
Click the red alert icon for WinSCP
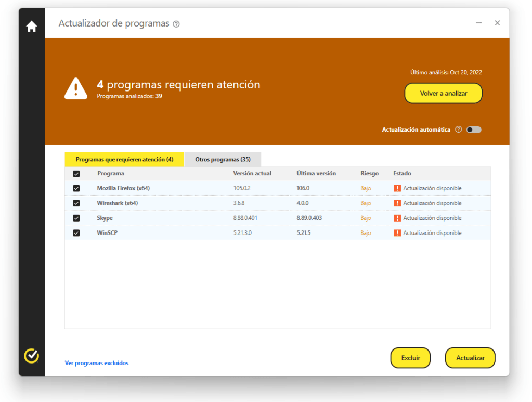(398, 232)
